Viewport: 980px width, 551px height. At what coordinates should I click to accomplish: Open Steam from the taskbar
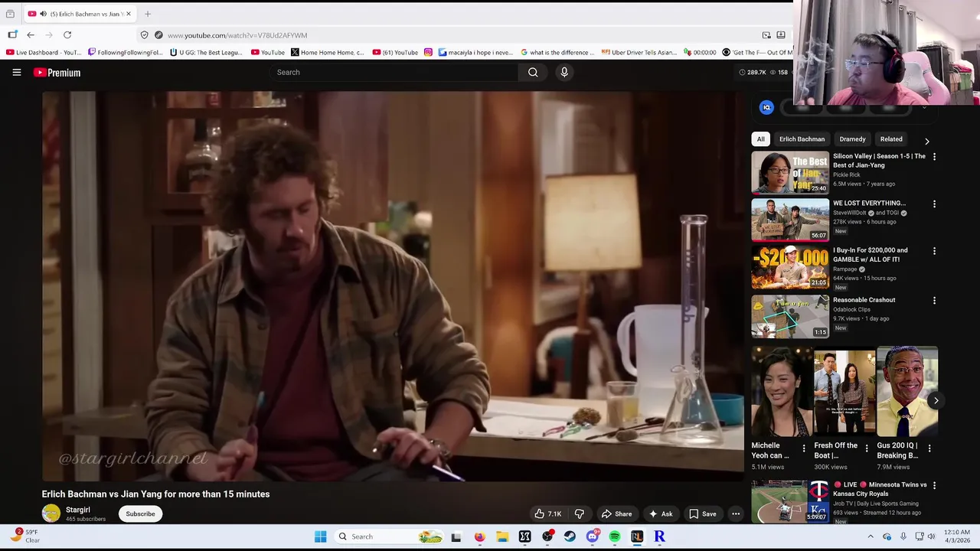coord(570,536)
